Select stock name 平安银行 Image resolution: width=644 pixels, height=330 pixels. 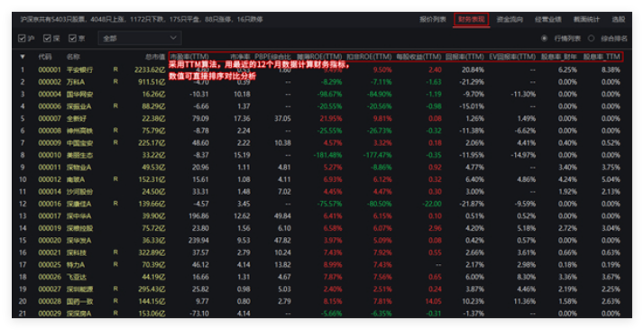(79, 69)
